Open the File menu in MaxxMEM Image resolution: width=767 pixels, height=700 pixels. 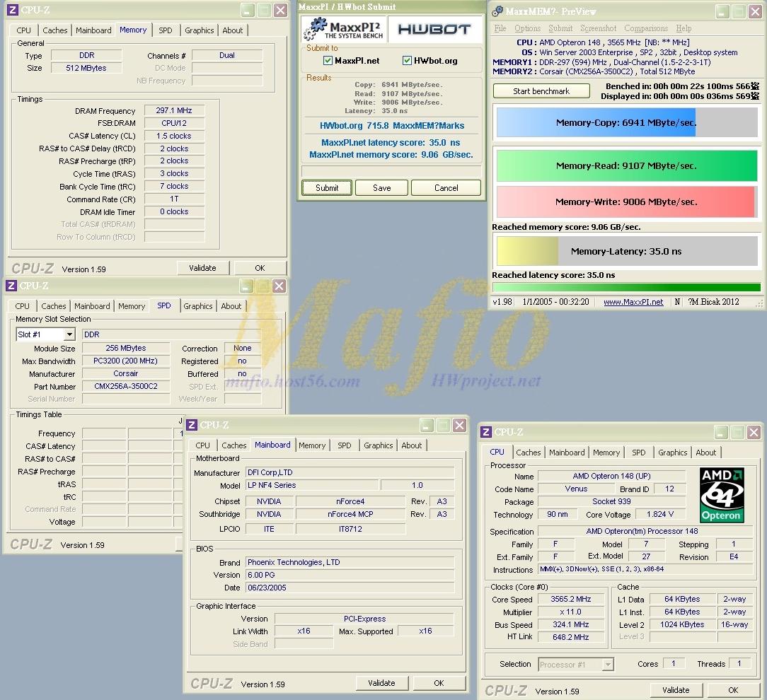pos(500,28)
